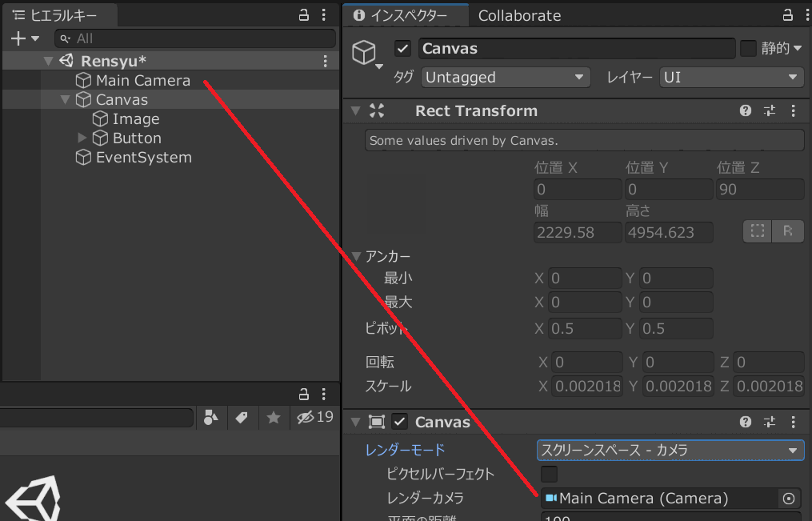
Task: Click the Canvas name input field
Action: (x=576, y=49)
